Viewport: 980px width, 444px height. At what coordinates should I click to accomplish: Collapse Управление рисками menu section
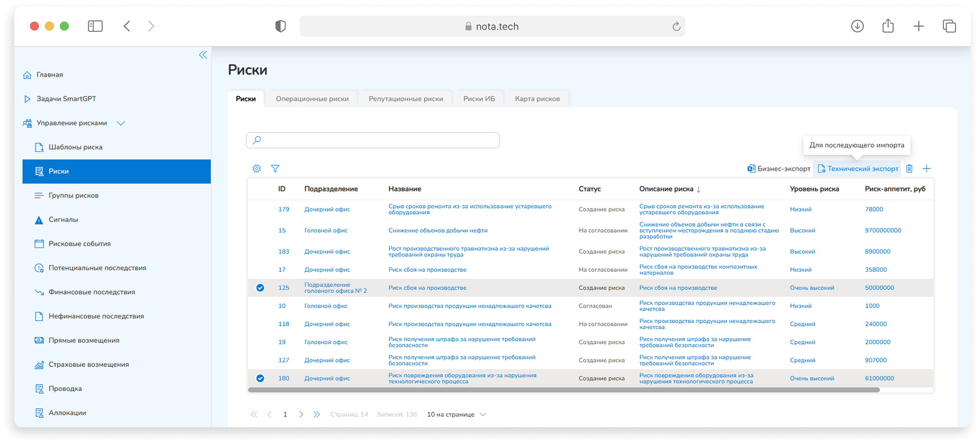coord(121,123)
